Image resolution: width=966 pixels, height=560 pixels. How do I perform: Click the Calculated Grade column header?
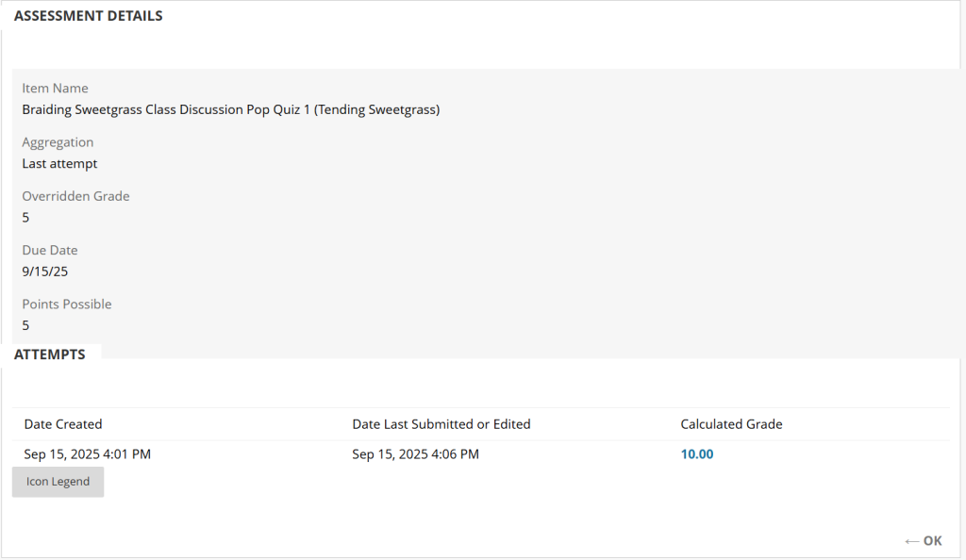[x=731, y=424]
